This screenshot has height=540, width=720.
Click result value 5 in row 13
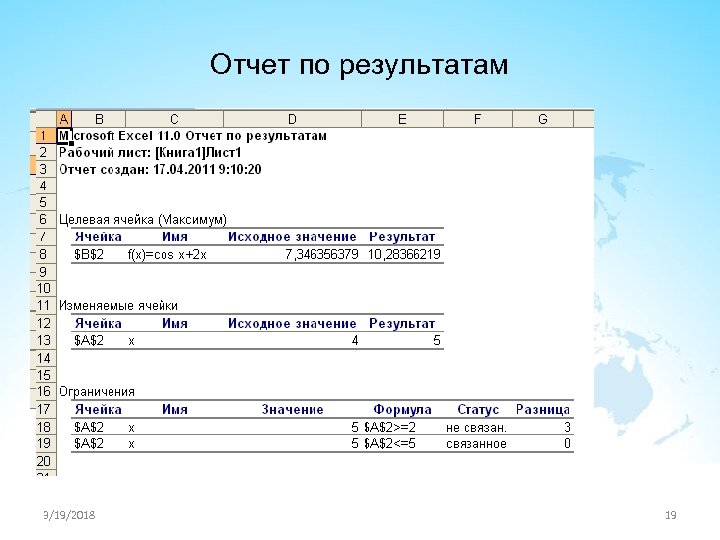tap(437, 341)
